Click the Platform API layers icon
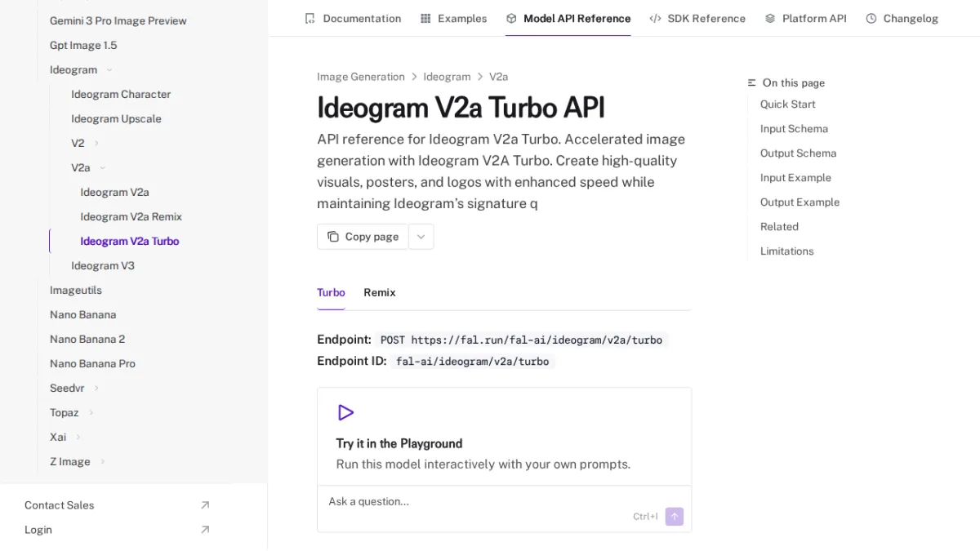Image resolution: width=980 pixels, height=551 pixels. coord(770,18)
